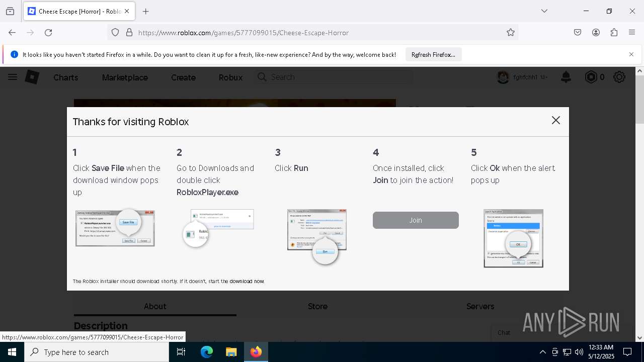Launch Microsoft Edge from taskbar
The image size is (644, 362).
click(207, 352)
